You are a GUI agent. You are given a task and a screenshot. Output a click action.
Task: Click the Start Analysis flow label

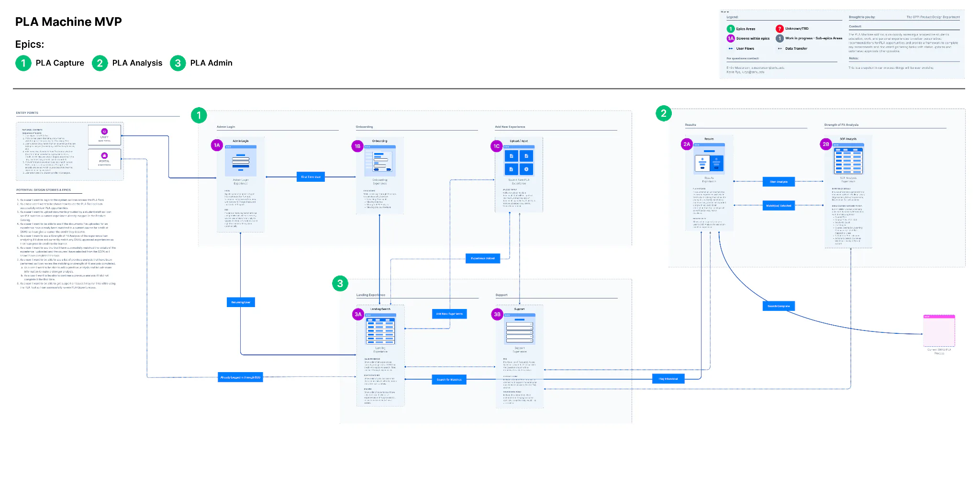click(779, 182)
